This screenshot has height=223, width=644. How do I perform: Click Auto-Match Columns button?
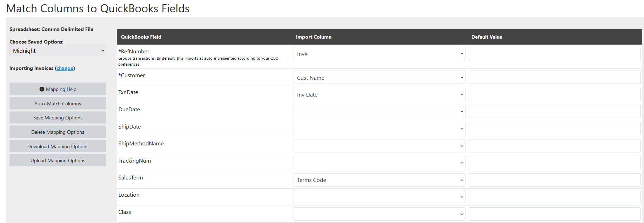58,104
